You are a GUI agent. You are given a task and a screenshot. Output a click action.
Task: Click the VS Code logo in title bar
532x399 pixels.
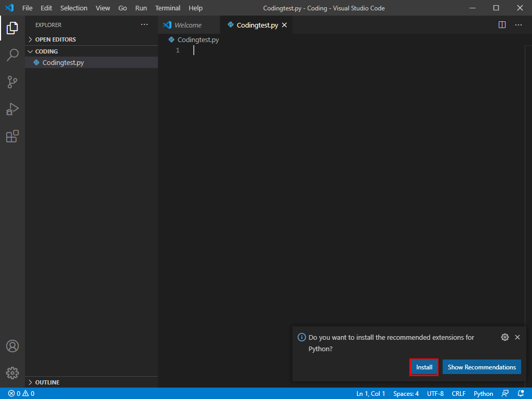tap(9, 8)
